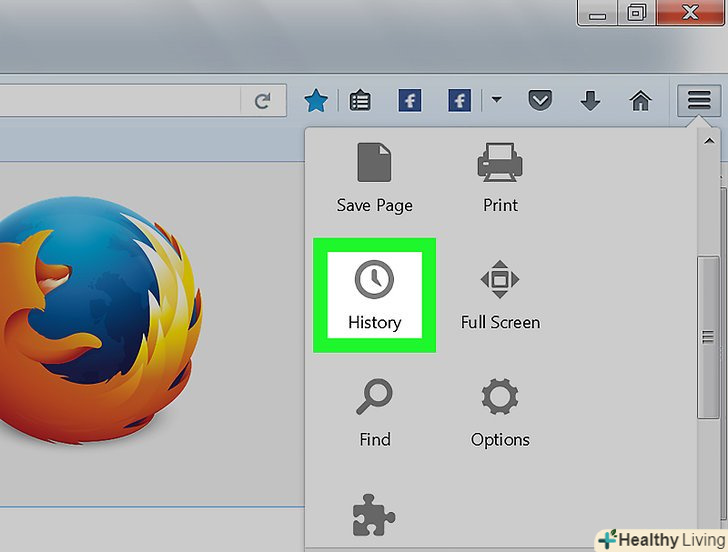Open the Add-ons puzzle piece icon
The image size is (728, 552).
[374, 518]
